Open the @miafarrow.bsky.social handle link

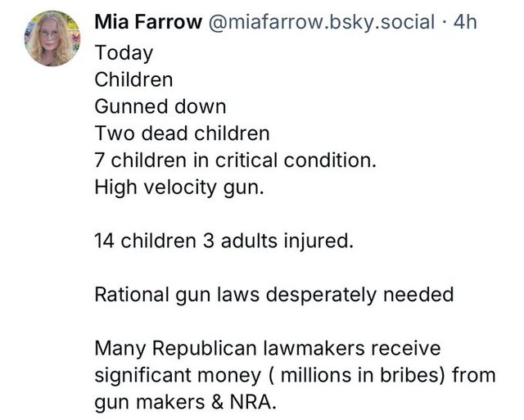click(322, 22)
